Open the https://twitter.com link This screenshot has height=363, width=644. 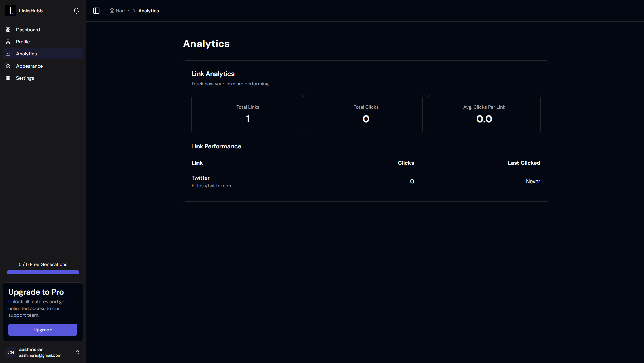pyautogui.click(x=212, y=186)
